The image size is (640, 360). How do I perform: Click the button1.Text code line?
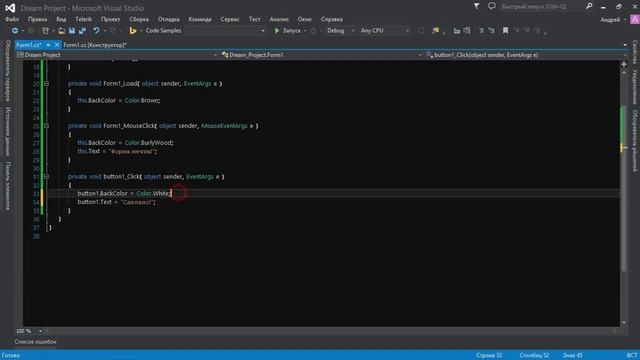[x=116, y=202]
